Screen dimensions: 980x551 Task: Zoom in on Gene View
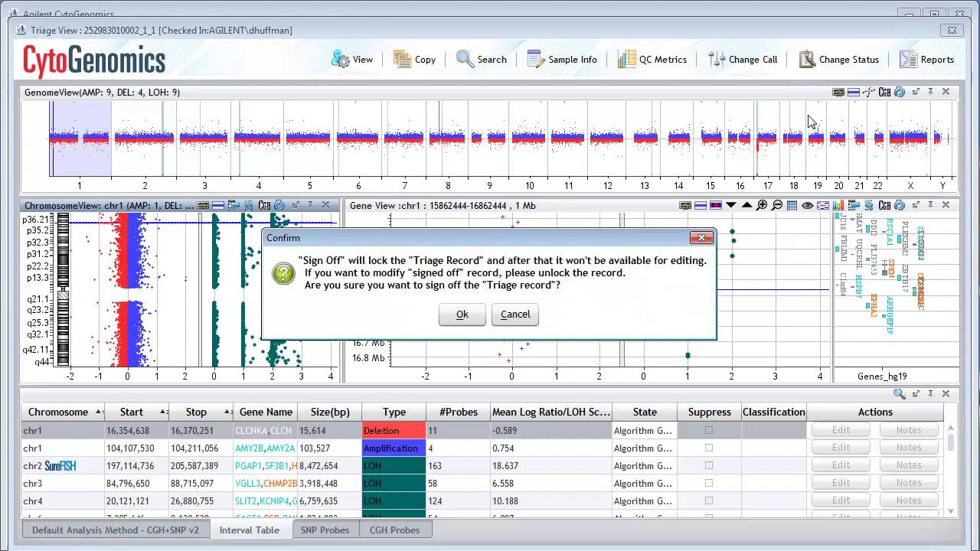[762, 205]
